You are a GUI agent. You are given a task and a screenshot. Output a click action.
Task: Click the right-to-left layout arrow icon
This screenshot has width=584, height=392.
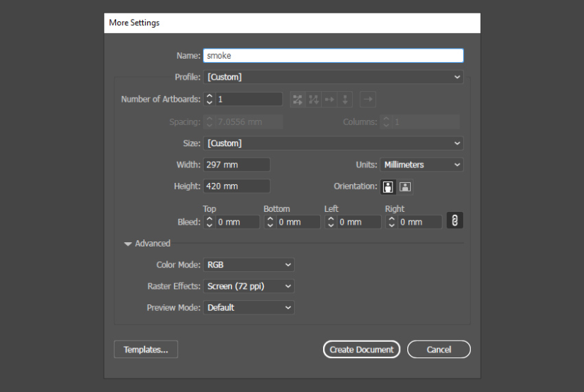pyautogui.click(x=368, y=100)
